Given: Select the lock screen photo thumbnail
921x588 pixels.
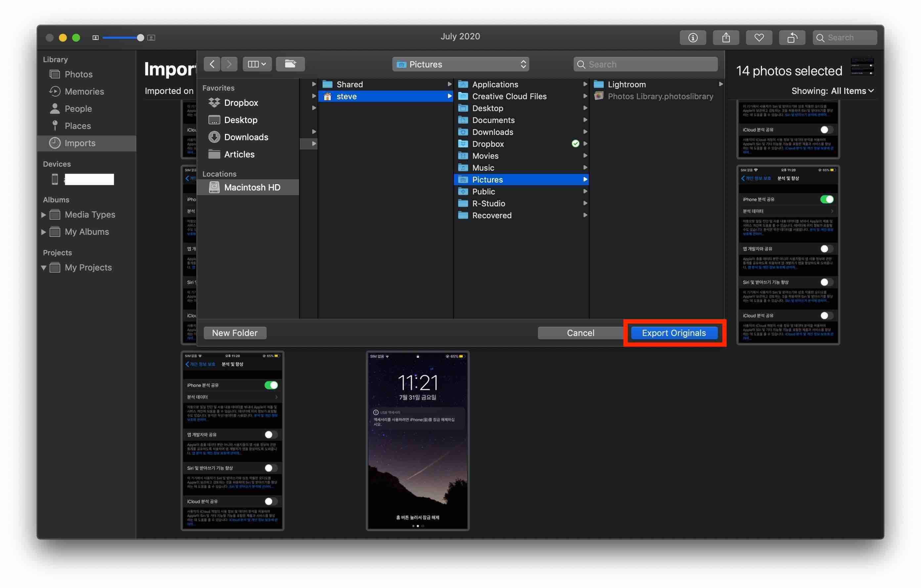Looking at the screenshot, I should [417, 440].
